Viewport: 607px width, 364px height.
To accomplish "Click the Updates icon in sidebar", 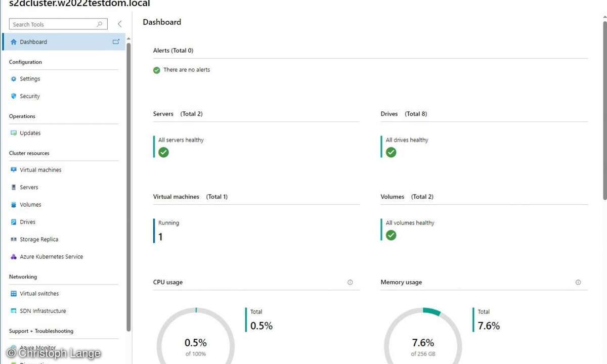I will (14, 133).
